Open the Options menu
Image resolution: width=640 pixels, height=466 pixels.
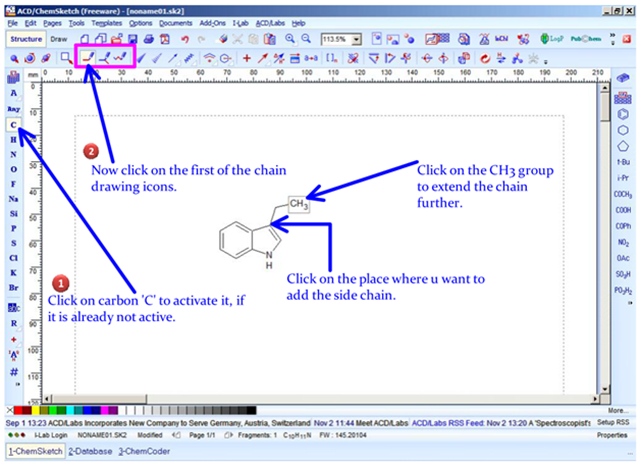pos(140,23)
